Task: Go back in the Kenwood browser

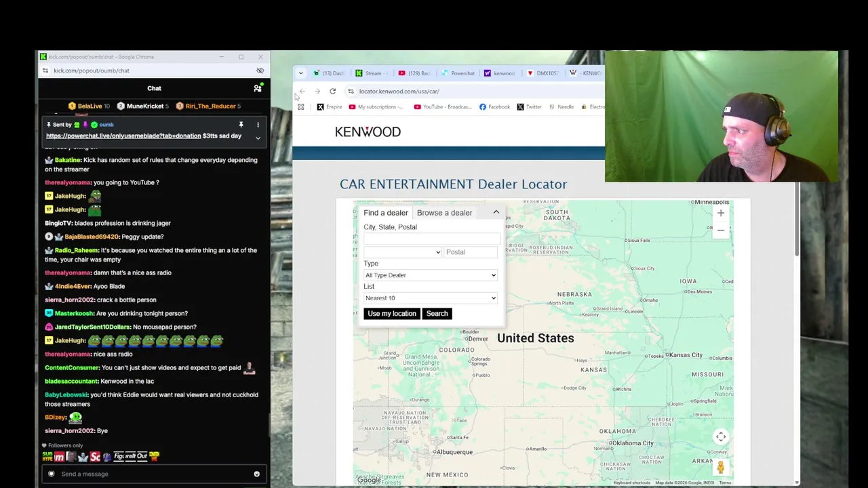Action: 302,91
